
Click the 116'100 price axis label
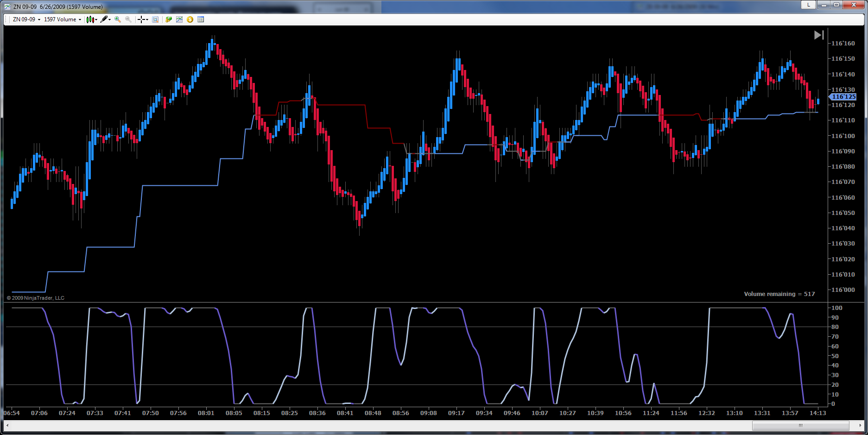click(843, 136)
